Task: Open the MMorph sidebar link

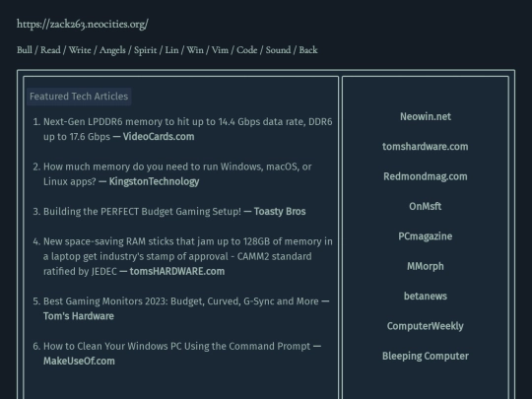Action: click(426, 266)
